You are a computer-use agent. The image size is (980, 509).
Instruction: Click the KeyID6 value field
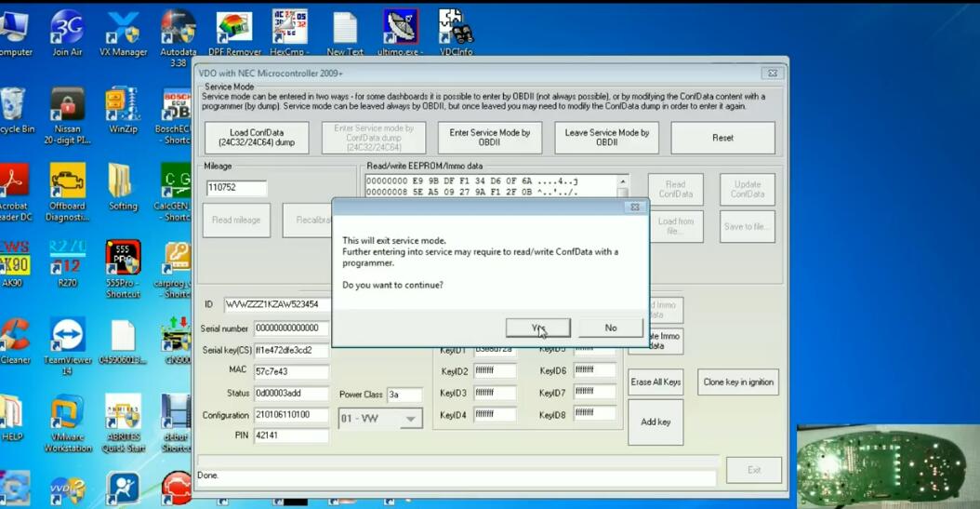pyautogui.click(x=594, y=370)
